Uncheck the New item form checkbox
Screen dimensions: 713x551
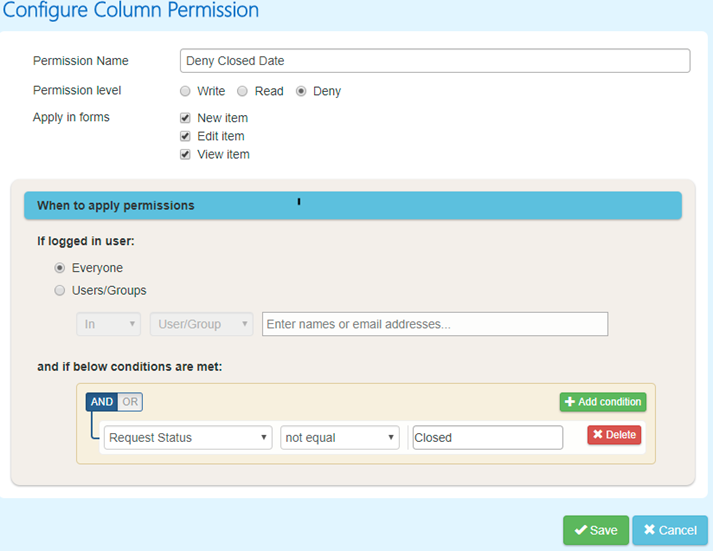point(185,118)
